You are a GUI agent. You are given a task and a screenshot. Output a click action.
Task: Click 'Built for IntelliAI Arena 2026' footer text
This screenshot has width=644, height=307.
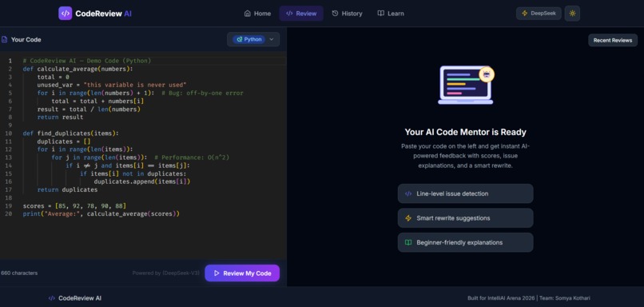click(x=502, y=298)
